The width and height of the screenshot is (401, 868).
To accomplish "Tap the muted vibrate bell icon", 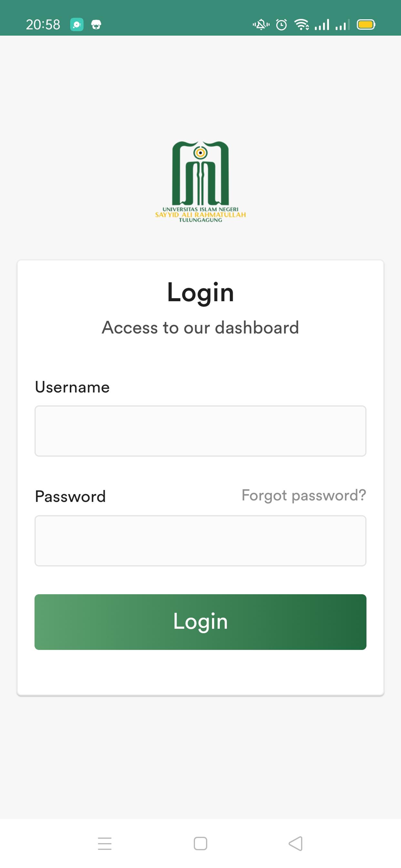I will tap(261, 25).
